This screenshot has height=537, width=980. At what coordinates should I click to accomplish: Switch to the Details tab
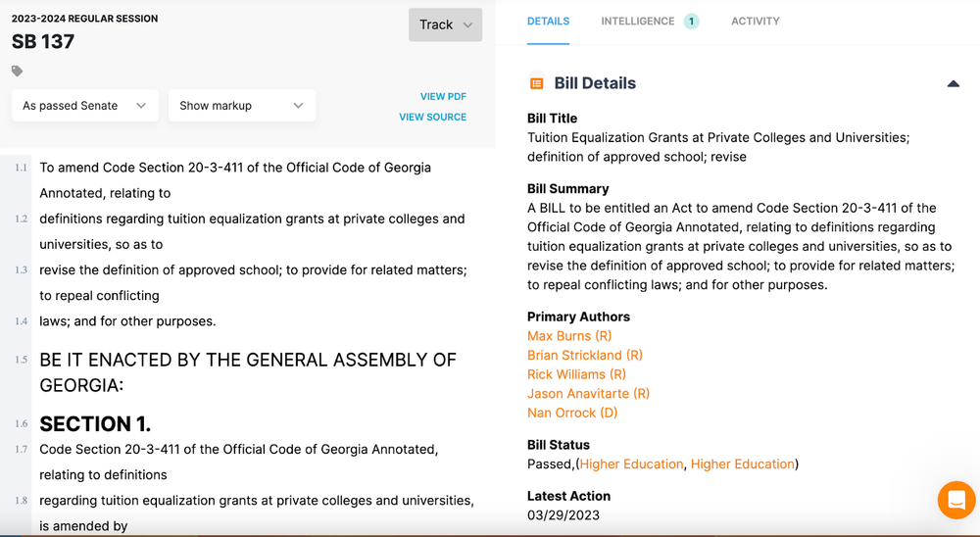point(548,22)
